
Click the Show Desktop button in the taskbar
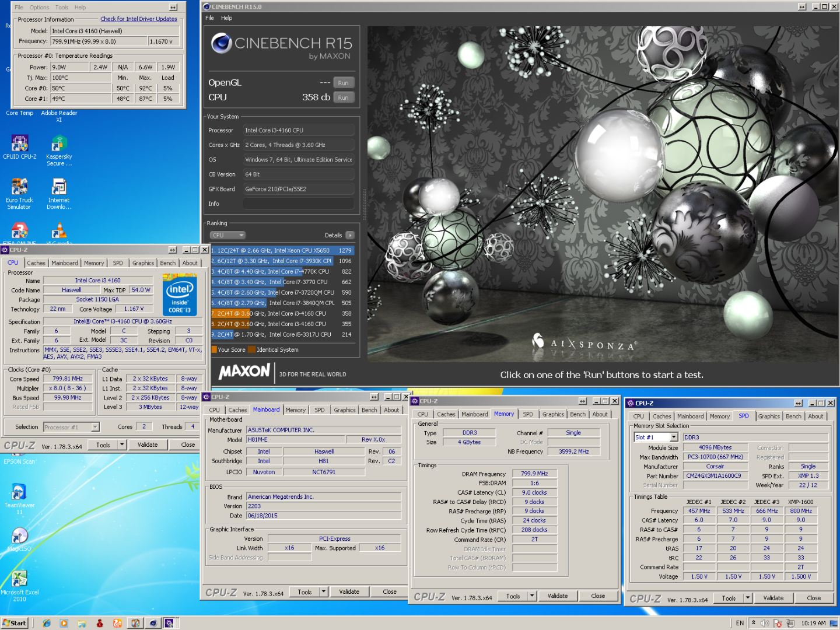pos(835,623)
